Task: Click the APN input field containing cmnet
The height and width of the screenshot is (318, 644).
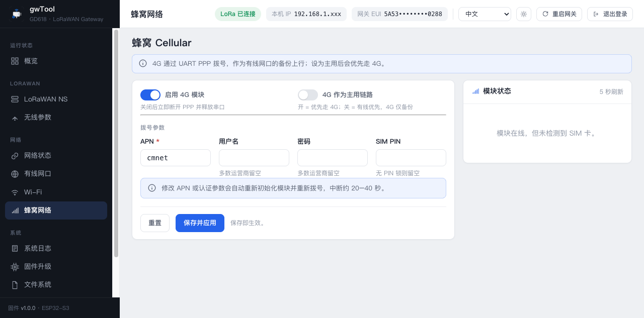Action: coord(176,158)
